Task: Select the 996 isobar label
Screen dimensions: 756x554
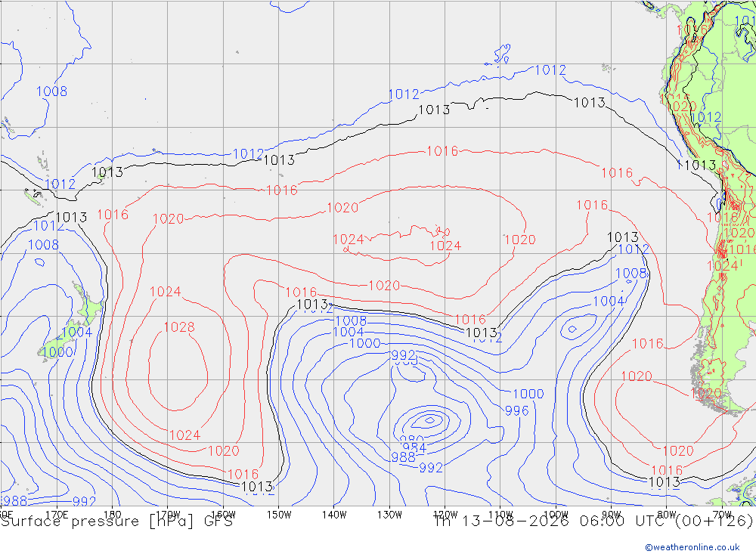Action: coord(516,411)
